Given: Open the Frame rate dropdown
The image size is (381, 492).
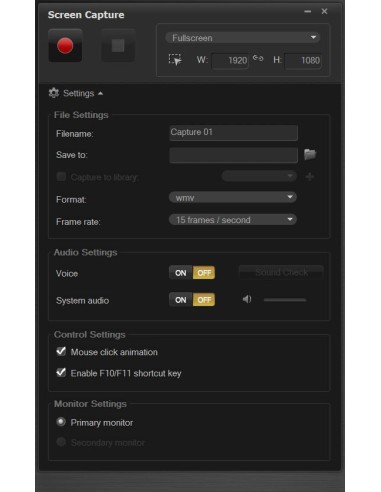Looking at the screenshot, I should (233, 220).
